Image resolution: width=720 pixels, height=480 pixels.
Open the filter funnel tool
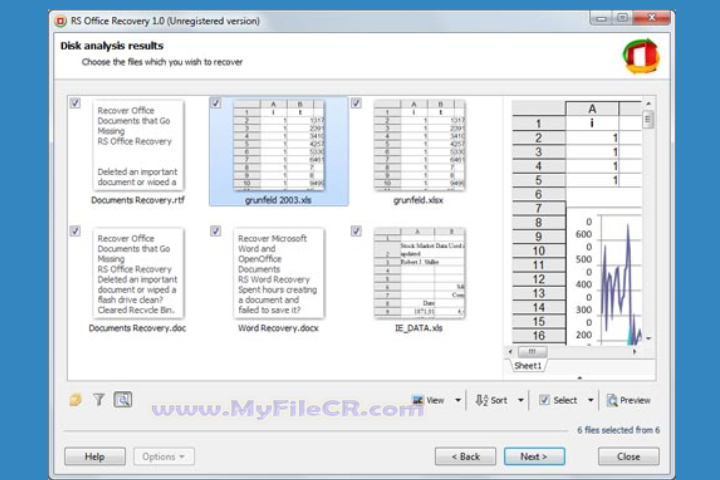click(x=99, y=400)
